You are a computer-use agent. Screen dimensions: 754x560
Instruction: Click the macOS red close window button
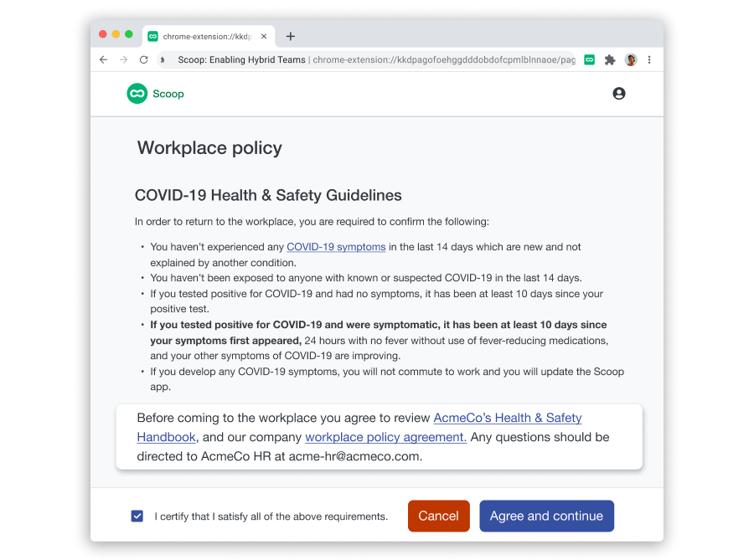click(x=102, y=34)
